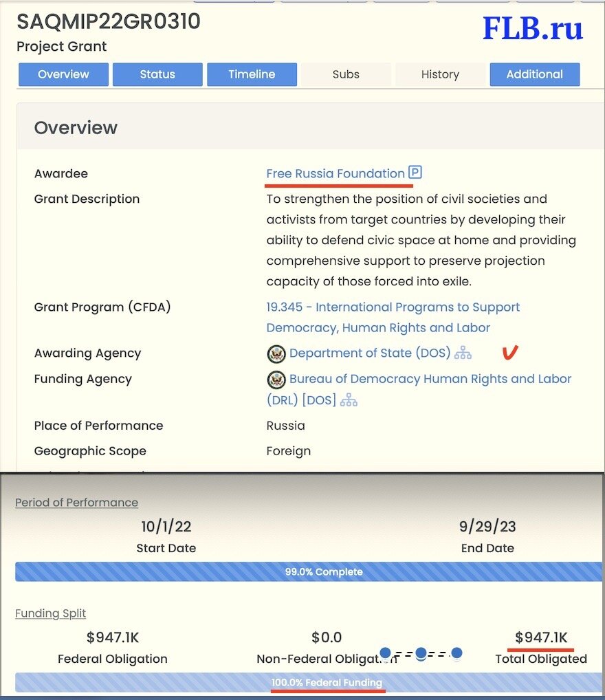Image resolution: width=605 pixels, height=700 pixels.
Task: Click the Grant Program (CFDA) field label
Action: tap(102, 307)
